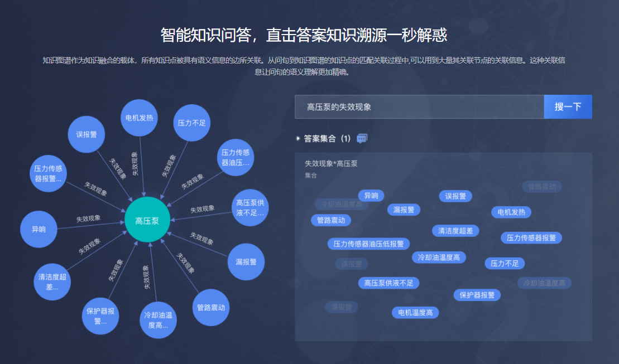The width and height of the screenshot is (619, 364).
Task: Click the 保护器报警… graph node
Action: click(x=100, y=316)
